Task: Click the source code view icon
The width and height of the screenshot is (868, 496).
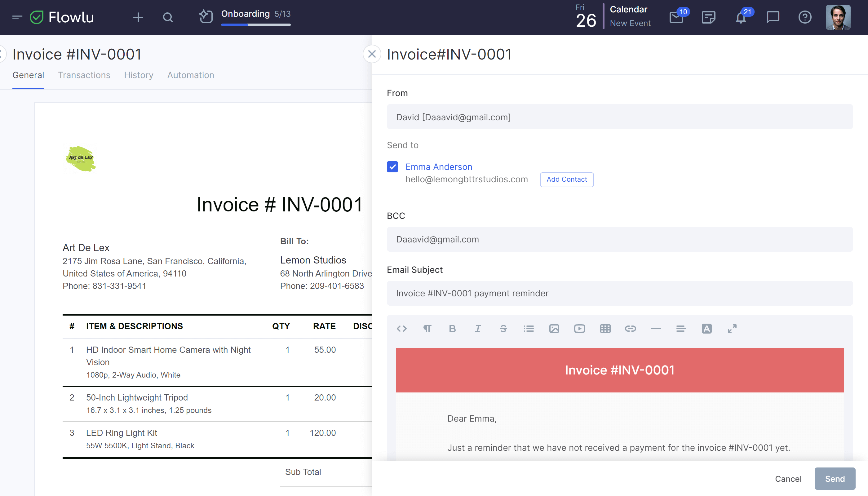Action: pos(402,329)
